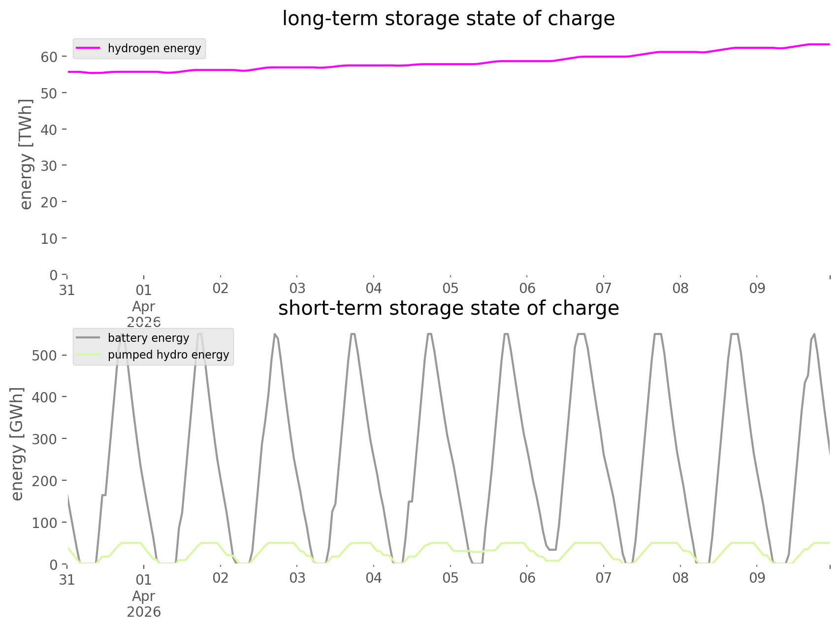Select date tick 09 on the long-term chart x-axis
The height and width of the screenshot is (629, 840).
point(757,289)
